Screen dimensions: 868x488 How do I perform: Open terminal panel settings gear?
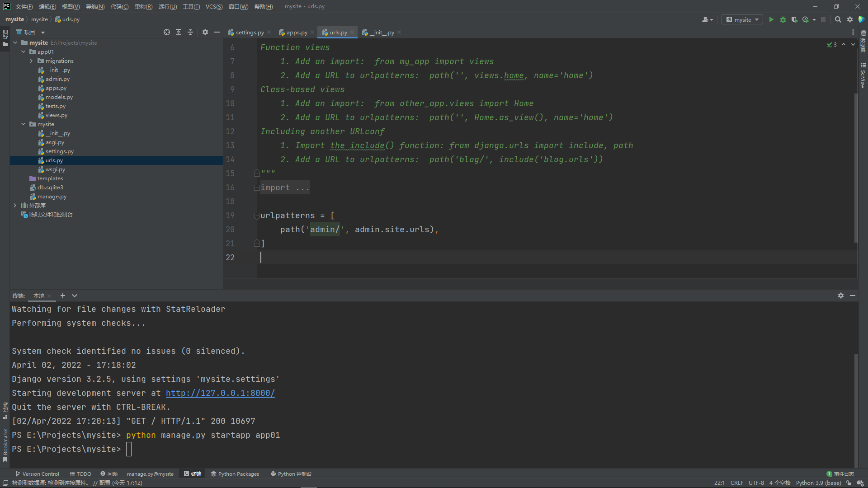pyautogui.click(x=841, y=296)
